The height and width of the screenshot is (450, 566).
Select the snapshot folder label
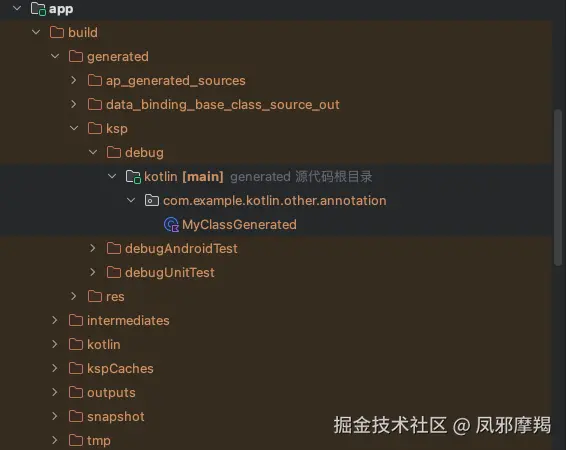coord(116,417)
